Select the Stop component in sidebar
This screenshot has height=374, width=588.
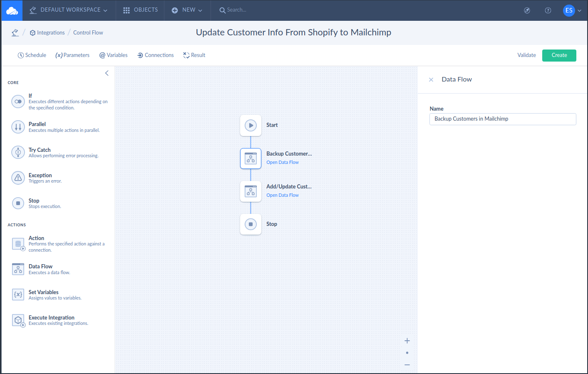[18, 203]
